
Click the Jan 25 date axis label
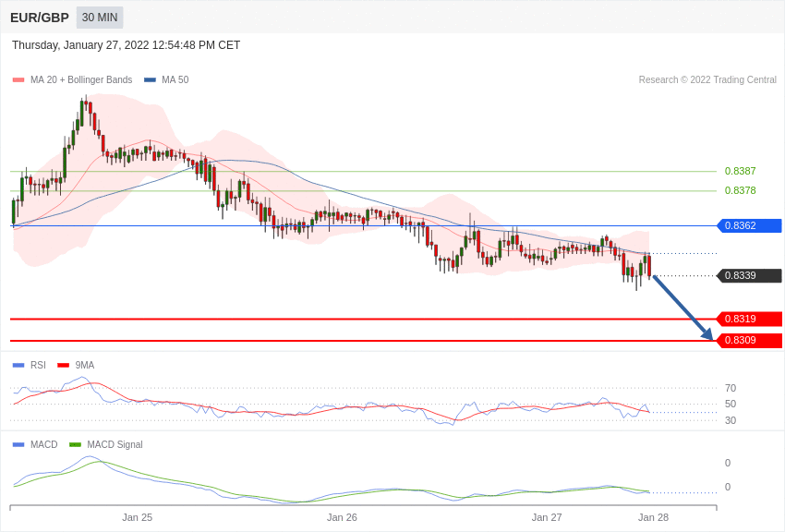tap(138, 517)
